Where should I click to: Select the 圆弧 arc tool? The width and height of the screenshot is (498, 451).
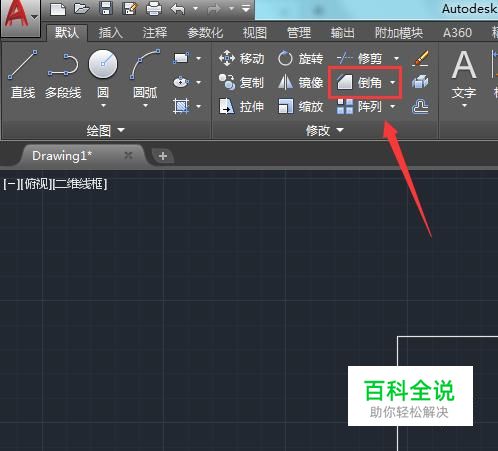[x=145, y=73]
